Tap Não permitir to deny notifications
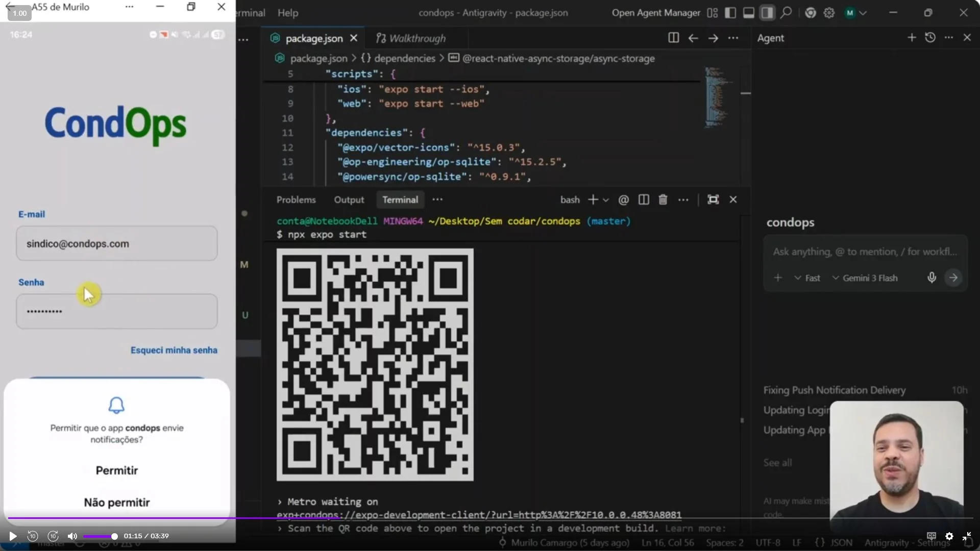980x551 pixels. pyautogui.click(x=117, y=503)
